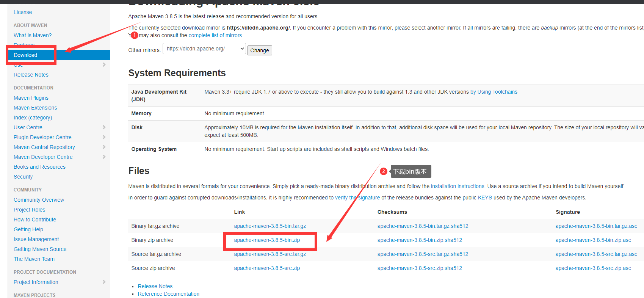This screenshot has height=298, width=644.
Task: Download apache-maven-3.8.5-src.tar.gz
Action: pyautogui.click(x=270, y=254)
